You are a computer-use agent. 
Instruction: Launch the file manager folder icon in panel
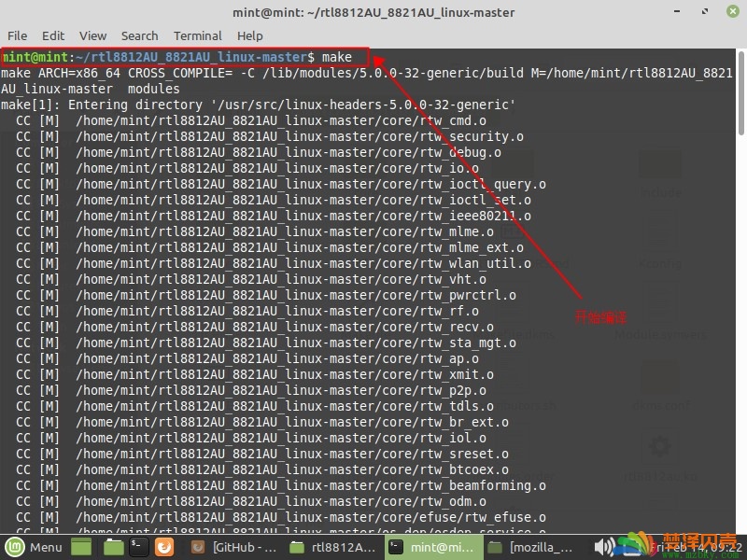tap(113, 547)
